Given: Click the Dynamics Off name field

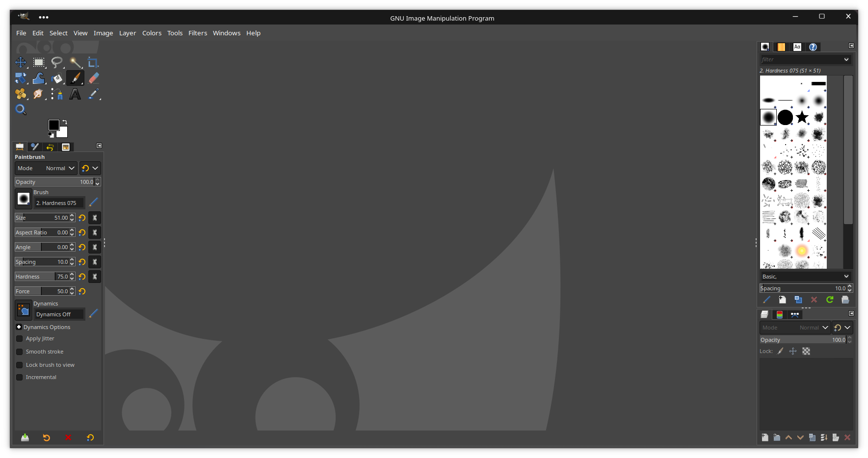Looking at the screenshot, I should pyautogui.click(x=59, y=314).
